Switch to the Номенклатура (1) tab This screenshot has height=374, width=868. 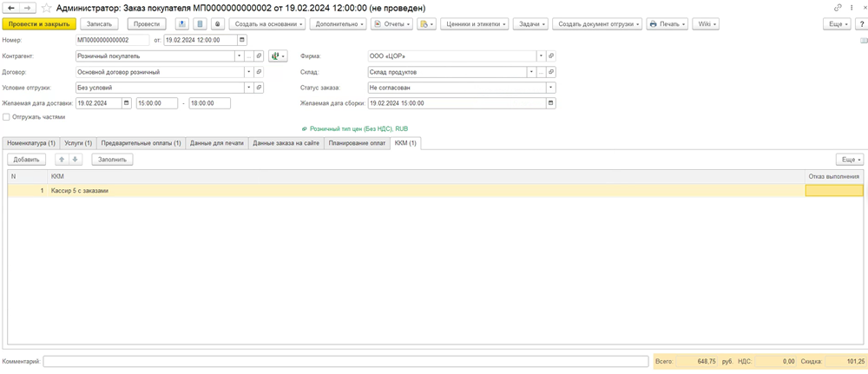point(30,142)
